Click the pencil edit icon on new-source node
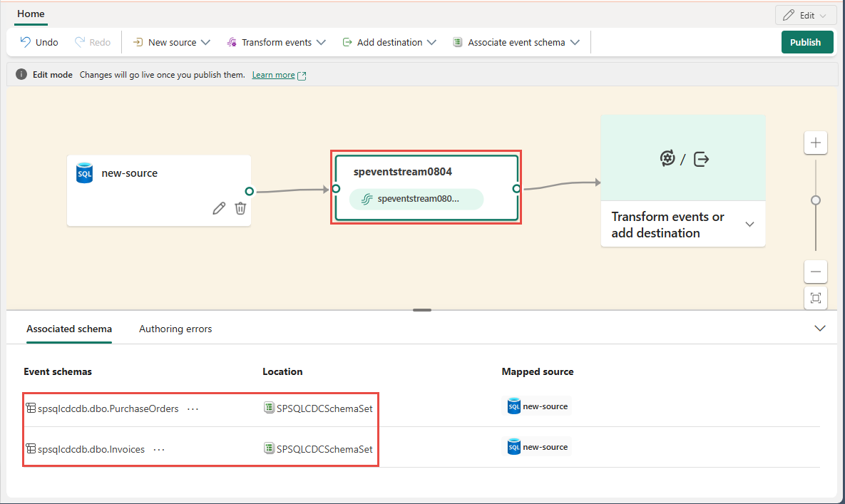The height and width of the screenshot is (504, 845). tap(219, 208)
